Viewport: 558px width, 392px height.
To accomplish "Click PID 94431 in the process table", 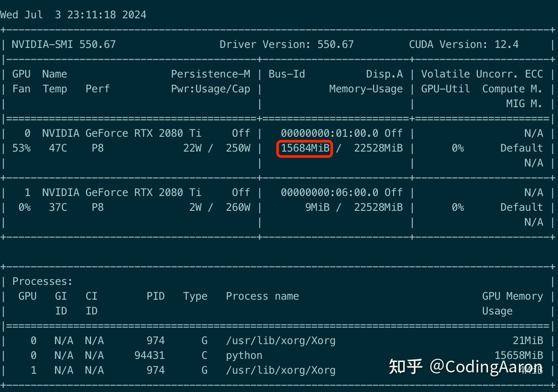I will (x=150, y=355).
